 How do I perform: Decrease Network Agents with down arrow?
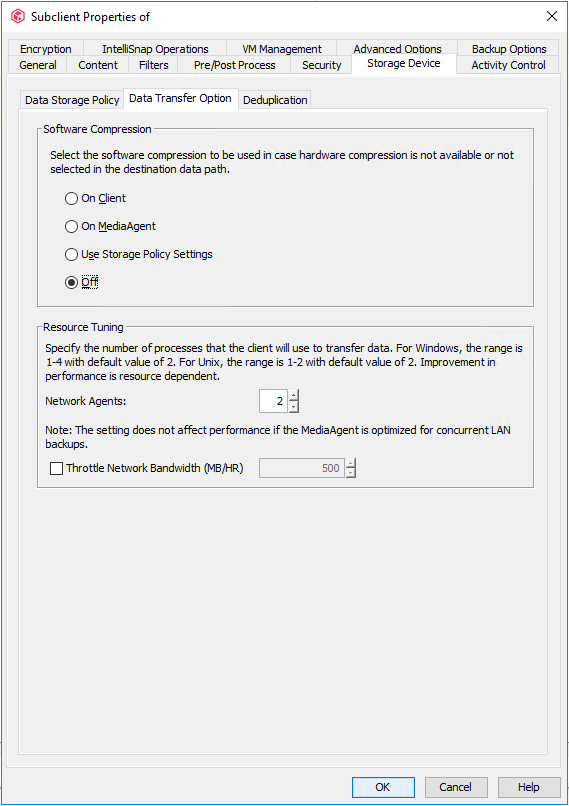click(x=293, y=407)
